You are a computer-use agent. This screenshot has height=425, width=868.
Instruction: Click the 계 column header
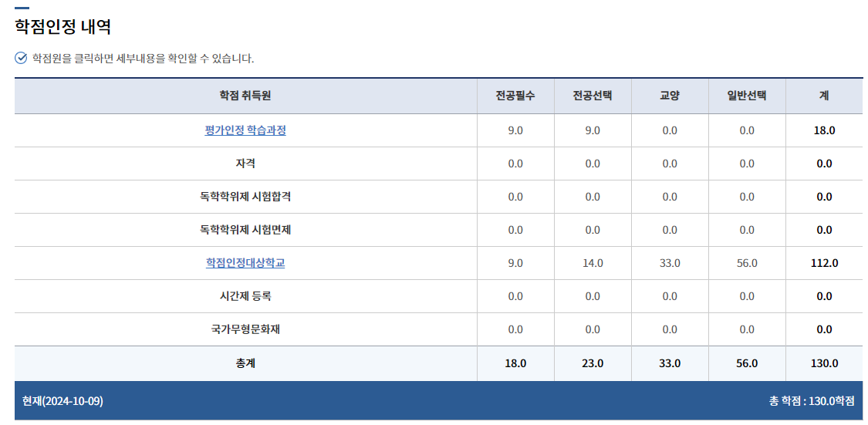click(824, 96)
